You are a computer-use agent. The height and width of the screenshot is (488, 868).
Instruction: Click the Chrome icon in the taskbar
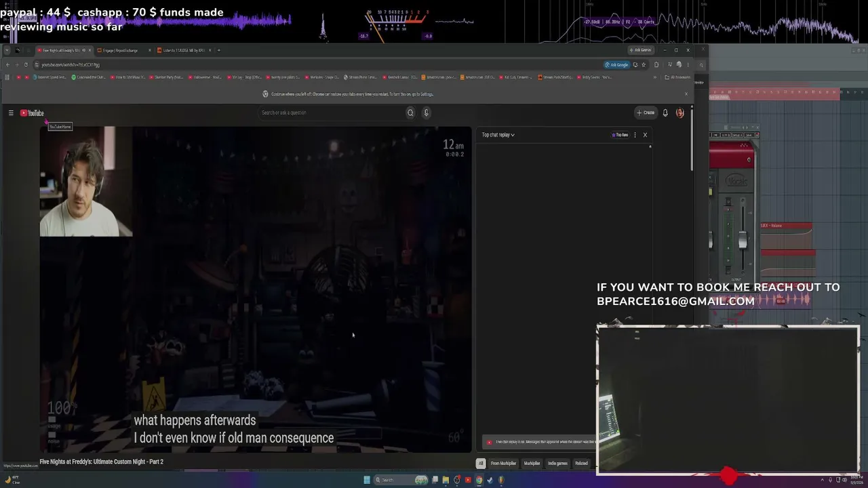pyautogui.click(x=479, y=480)
